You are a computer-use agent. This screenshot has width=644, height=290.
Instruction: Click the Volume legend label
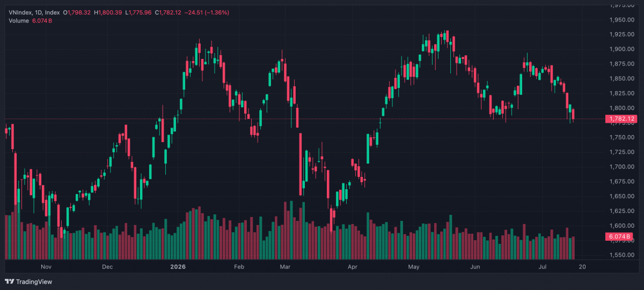[x=19, y=21]
